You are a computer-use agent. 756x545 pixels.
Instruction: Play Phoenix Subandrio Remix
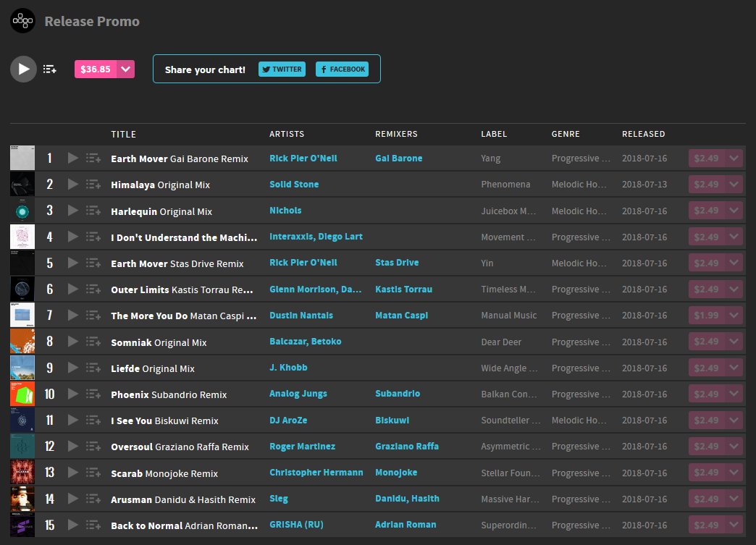(x=73, y=394)
